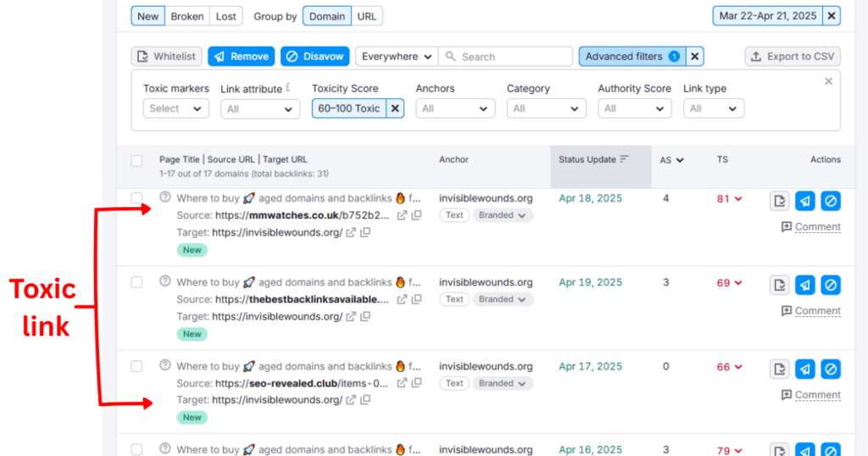Open mmwatches.co.uk source URL in new tab

(402, 215)
